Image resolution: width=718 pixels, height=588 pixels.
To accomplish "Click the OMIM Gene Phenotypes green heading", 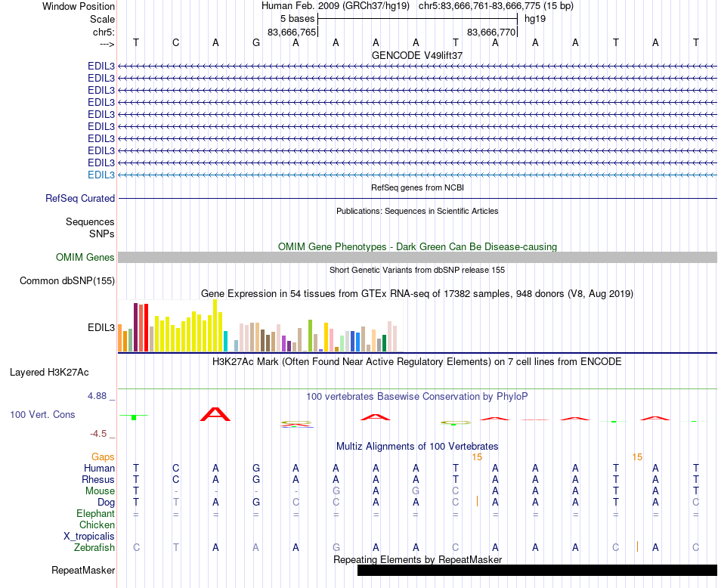I will point(418,247).
